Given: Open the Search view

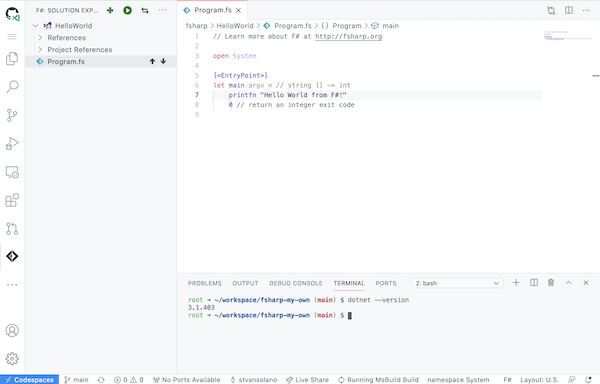Looking at the screenshot, I should pyautogui.click(x=12, y=87).
